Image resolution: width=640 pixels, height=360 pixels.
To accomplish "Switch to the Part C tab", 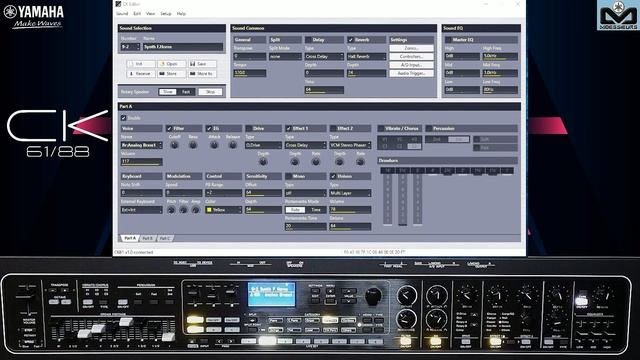I will [x=165, y=238].
